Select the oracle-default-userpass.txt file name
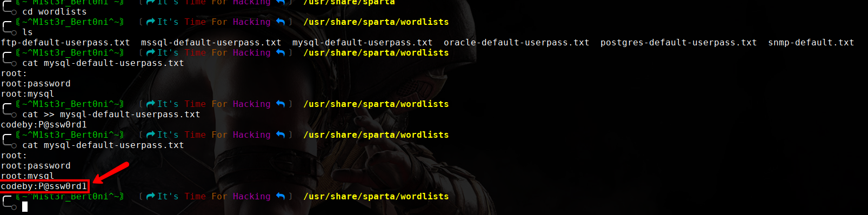The width and height of the screenshot is (868, 215). click(517, 43)
